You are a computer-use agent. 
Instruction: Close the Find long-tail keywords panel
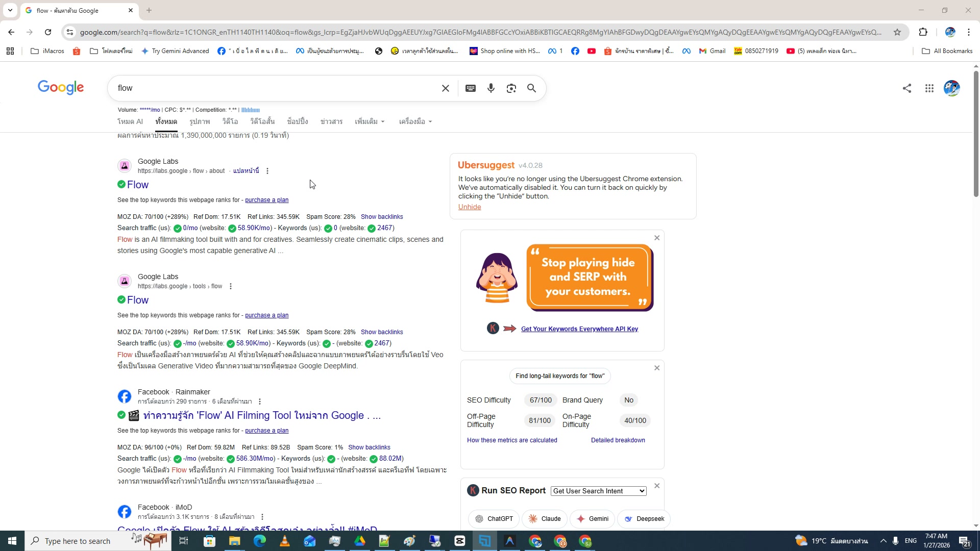click(656, 367)
